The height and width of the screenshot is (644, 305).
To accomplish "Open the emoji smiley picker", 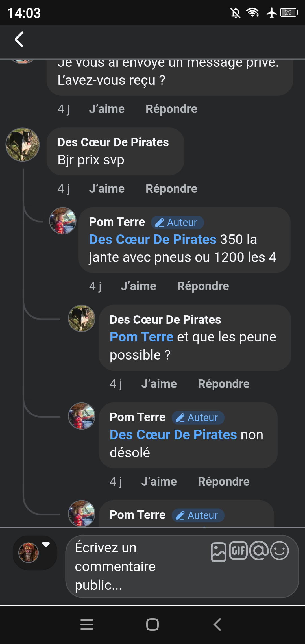I will (280, 551).
